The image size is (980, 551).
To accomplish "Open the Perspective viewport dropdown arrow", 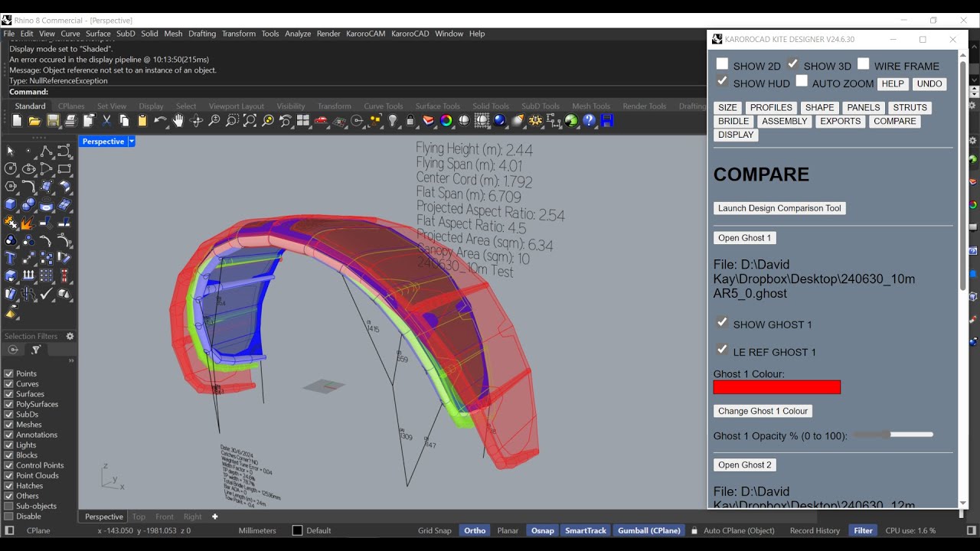I will pyautogui.click(x=132, y=142).
